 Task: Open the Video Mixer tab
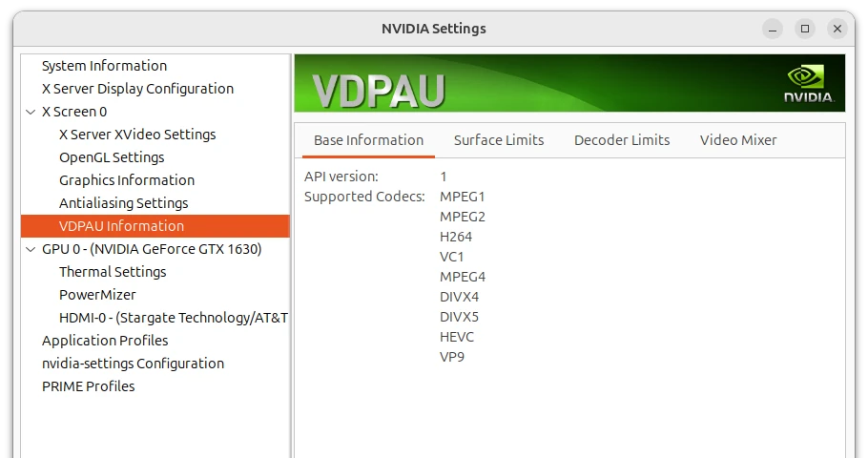pos(738,140)
